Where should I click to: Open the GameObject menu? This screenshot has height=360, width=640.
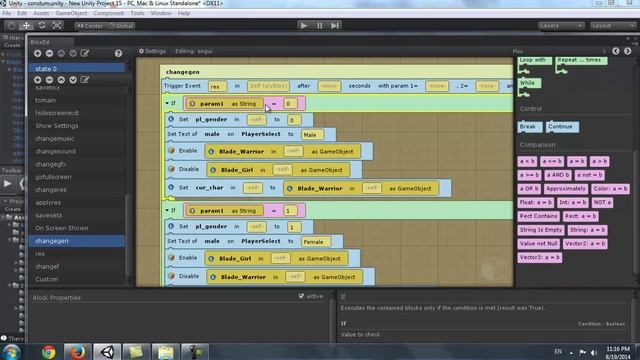pos(71,13)
